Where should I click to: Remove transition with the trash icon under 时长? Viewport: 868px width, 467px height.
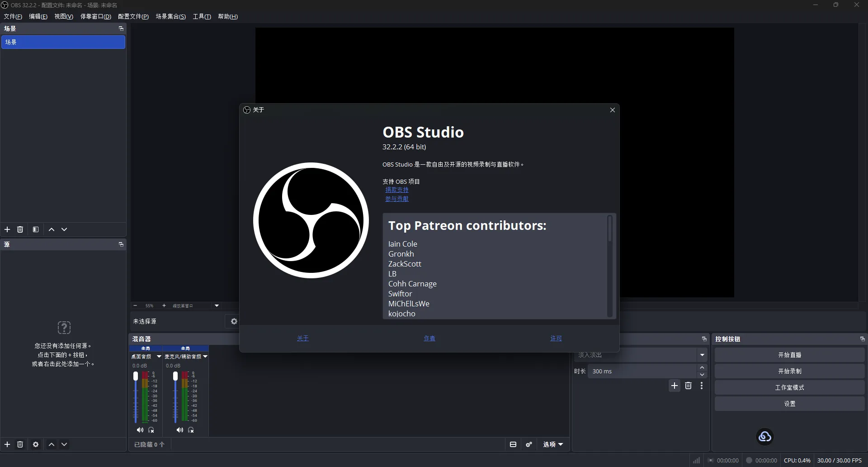click(688, 386)
